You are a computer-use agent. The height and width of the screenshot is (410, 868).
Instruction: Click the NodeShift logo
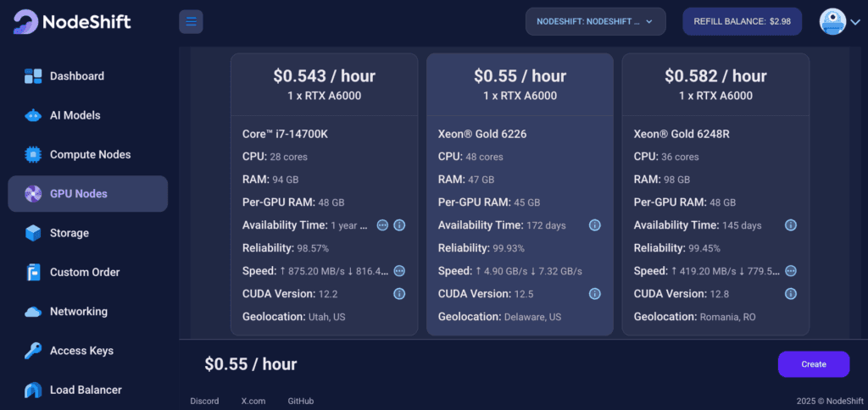[x=72, y=21]
